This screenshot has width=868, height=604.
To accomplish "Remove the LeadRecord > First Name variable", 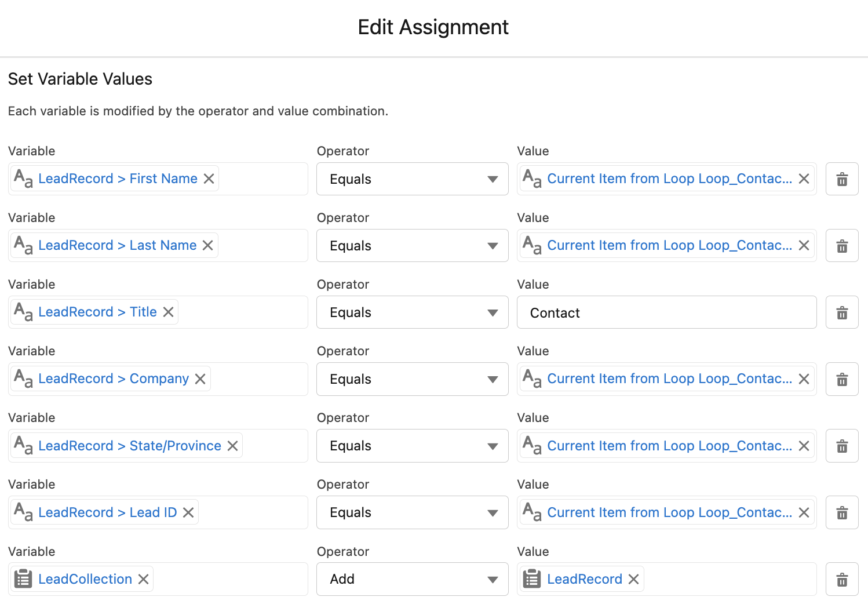I will coord(209,179).
